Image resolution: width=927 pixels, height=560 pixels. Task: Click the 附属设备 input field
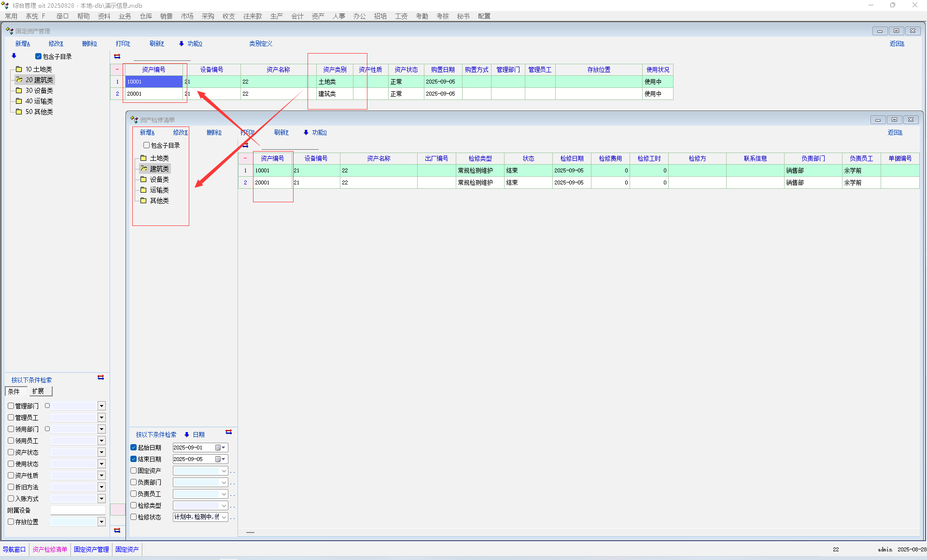coord(78,510)
